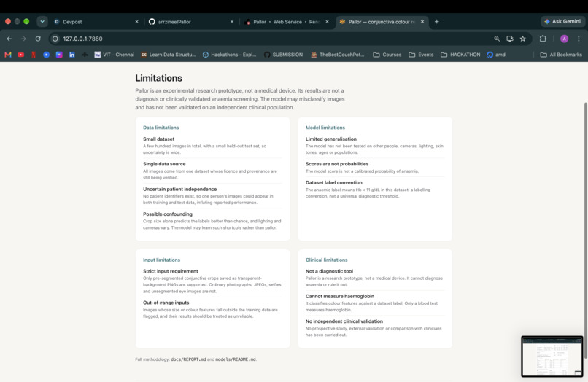This screenshot has height=382, width=588.
Task: Click the Uncertain patient independence heading
Action: [x=179, y=189]
